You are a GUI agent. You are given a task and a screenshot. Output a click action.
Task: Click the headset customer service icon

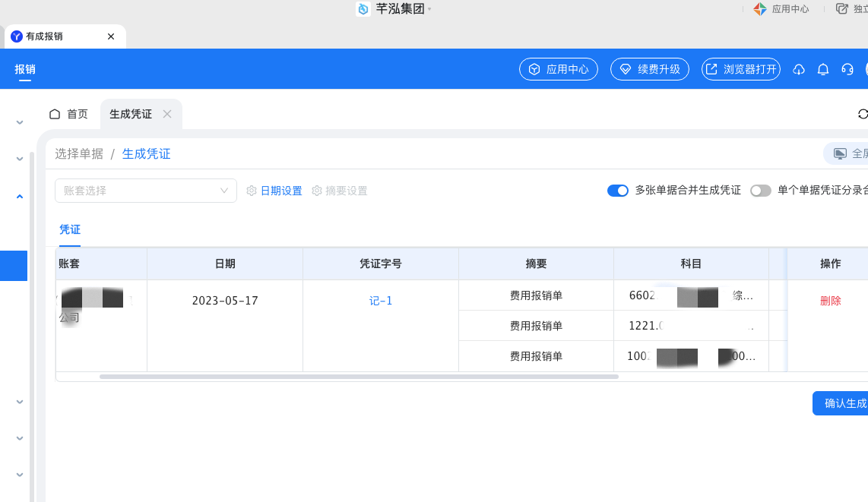847,69
